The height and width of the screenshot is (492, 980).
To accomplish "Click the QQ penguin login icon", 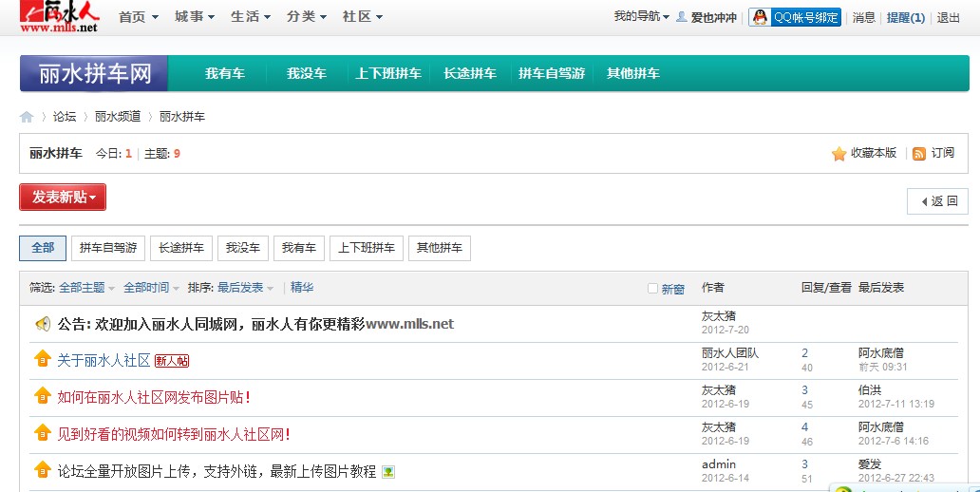I will point(760,17).
